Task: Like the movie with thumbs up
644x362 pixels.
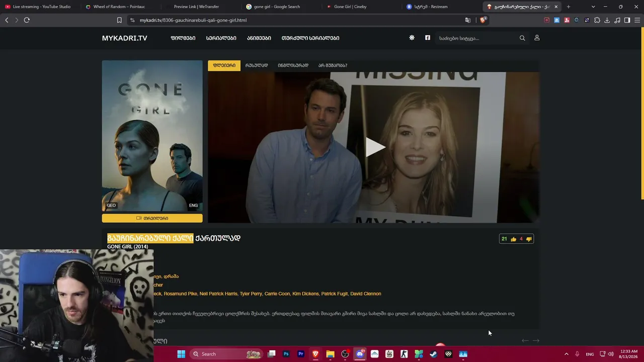Action: (x=513, y=239)
